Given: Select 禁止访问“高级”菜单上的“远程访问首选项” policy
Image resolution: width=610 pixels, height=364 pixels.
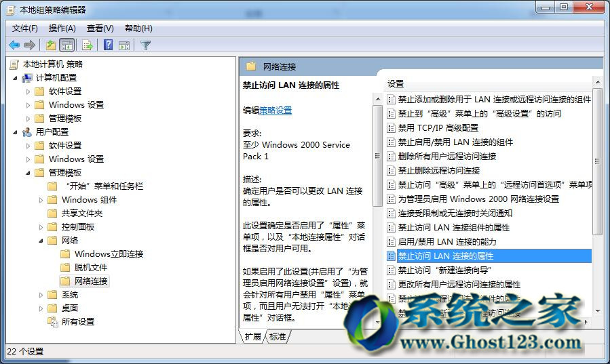Looking at the screenshot, I should [x=495, y=184].
